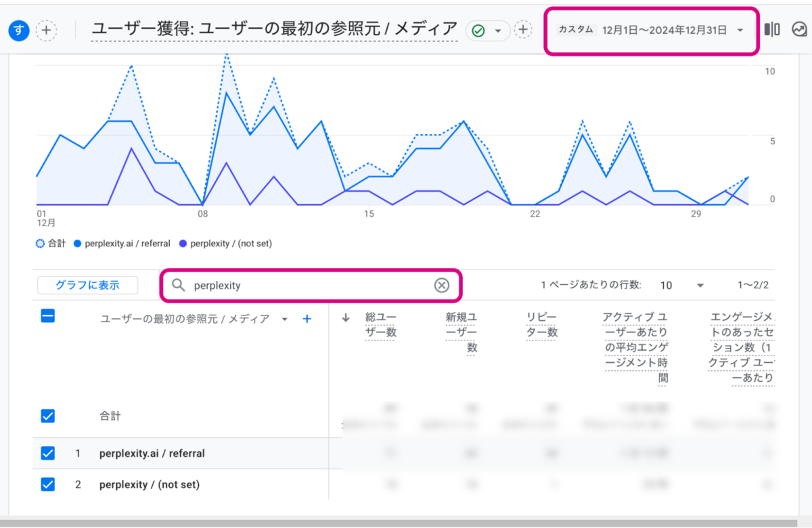Open the compare view columns icon
This screenshot has height=528, width=812.
click(x=772, y=30)
